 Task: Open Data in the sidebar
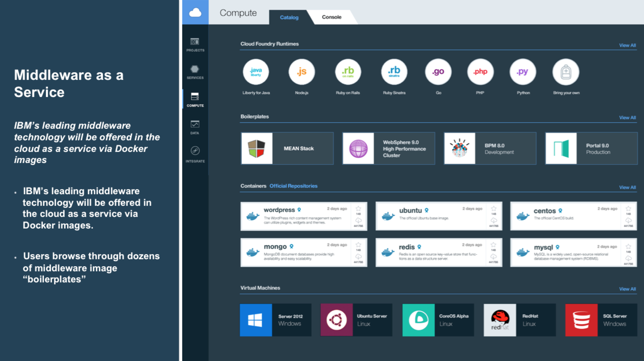[195, 127]
